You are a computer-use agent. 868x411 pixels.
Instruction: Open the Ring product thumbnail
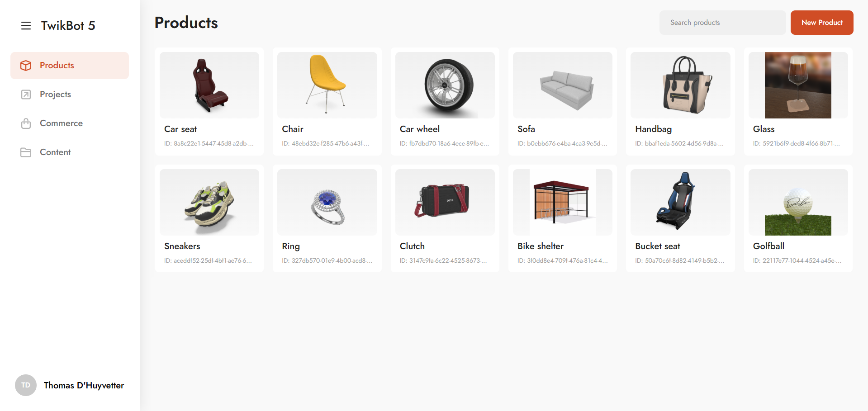(327, 202)
